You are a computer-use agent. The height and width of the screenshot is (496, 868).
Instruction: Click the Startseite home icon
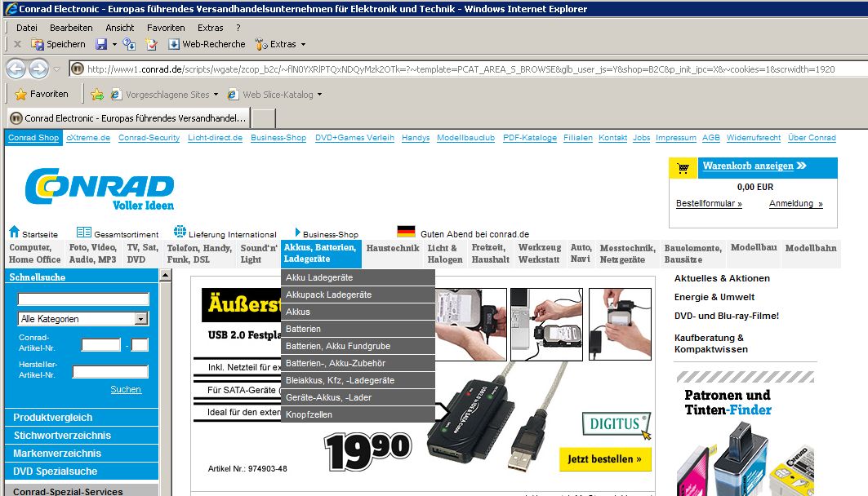14,232
